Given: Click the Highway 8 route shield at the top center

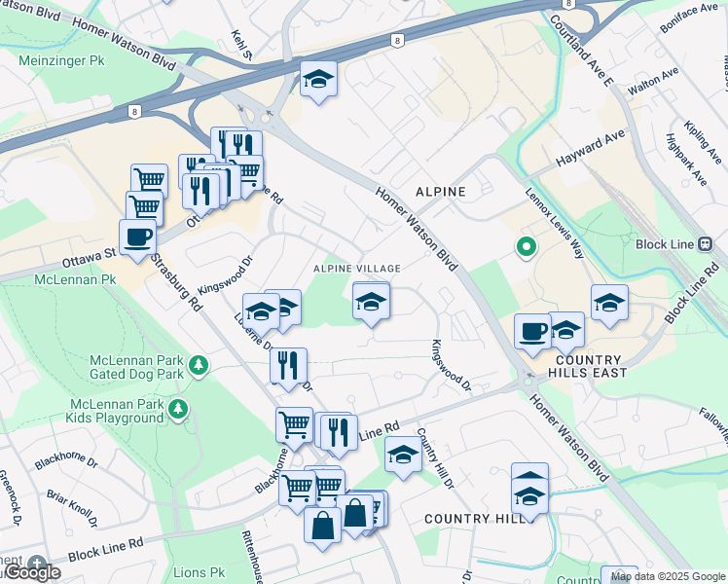Looking at the screenshot, I should point(397,41).
